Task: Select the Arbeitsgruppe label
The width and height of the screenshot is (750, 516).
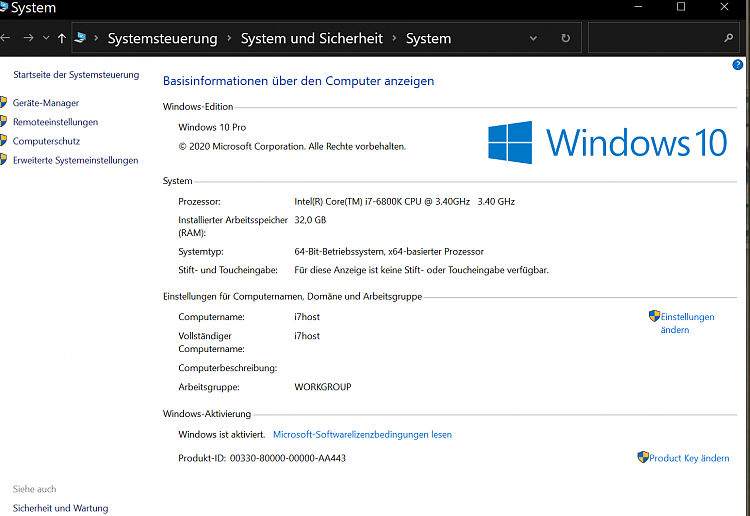Action: pyautogui.click(x=209, y=387)
